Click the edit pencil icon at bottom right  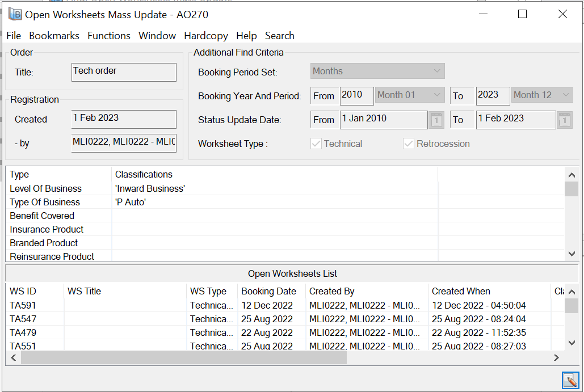(x=570, y=380)
